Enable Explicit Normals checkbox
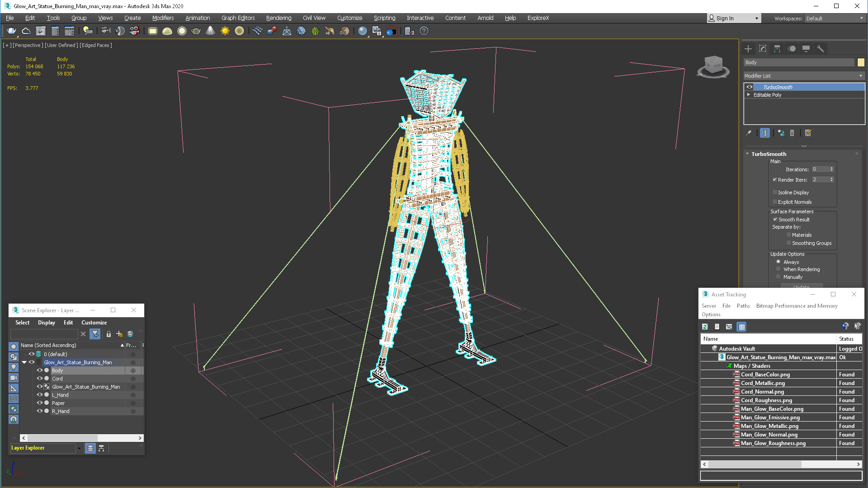 coord(775,202)
